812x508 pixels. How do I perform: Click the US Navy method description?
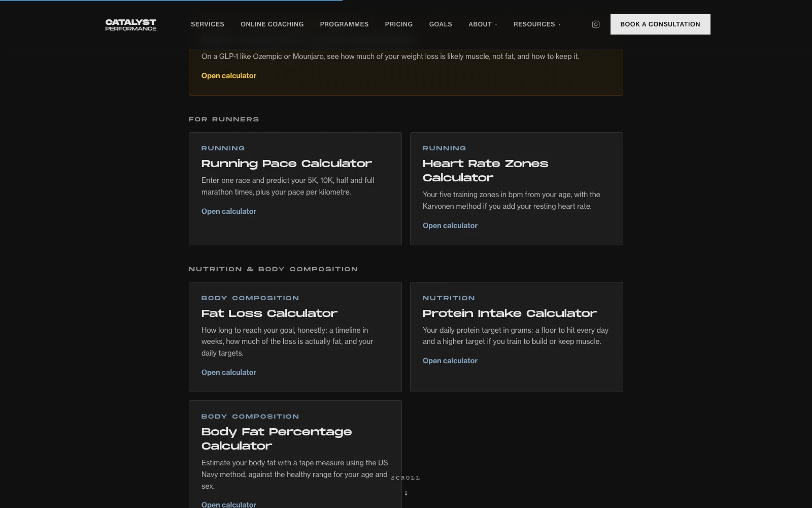pos(295,474)
